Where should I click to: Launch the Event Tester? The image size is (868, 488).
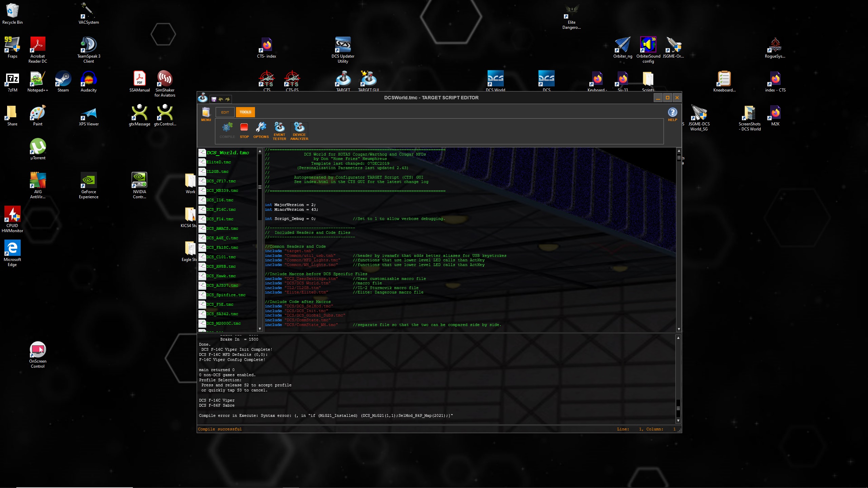point(279,131)
